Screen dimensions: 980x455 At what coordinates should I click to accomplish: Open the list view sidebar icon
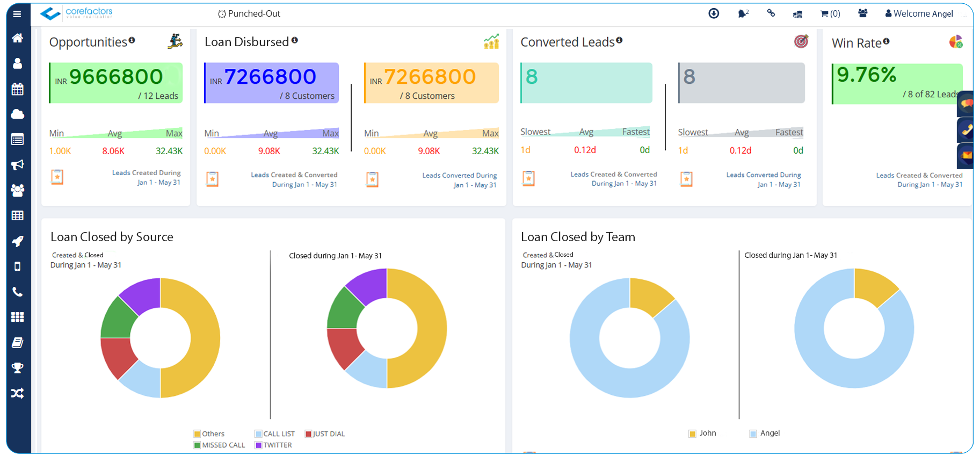click(x=17, y=140)
